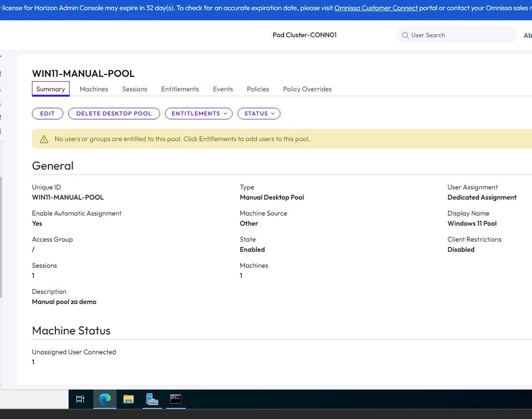Click the Edit button
532x419 pixels.
[x=47, y=114]
